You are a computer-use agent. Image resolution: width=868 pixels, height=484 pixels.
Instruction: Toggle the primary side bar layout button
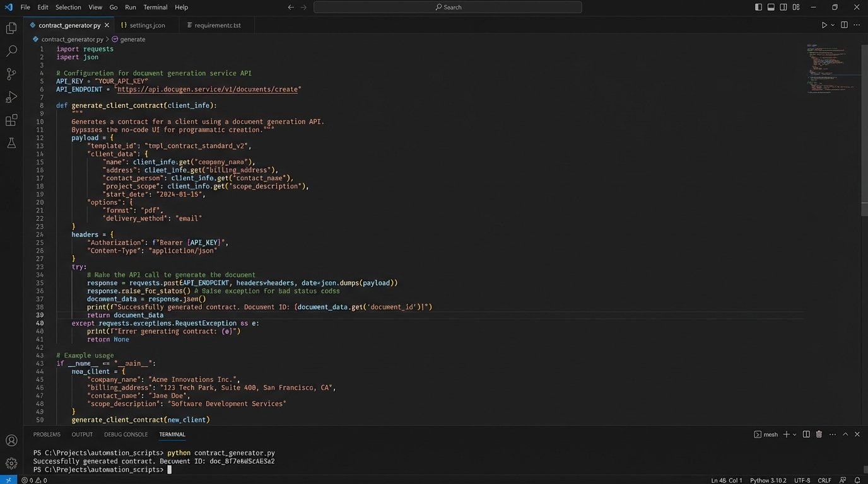[x=758, y=7]
